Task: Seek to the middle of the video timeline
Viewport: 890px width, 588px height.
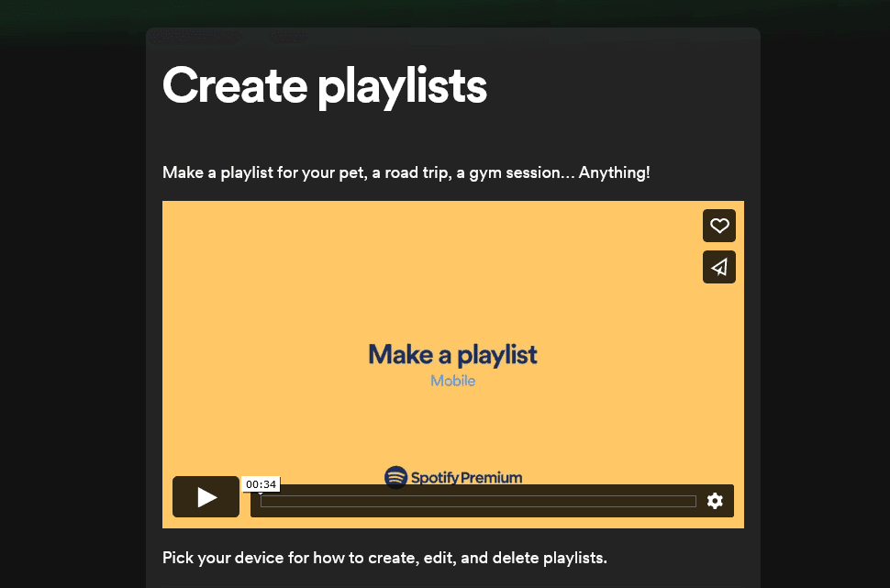Action: click(x=478, y=501)
